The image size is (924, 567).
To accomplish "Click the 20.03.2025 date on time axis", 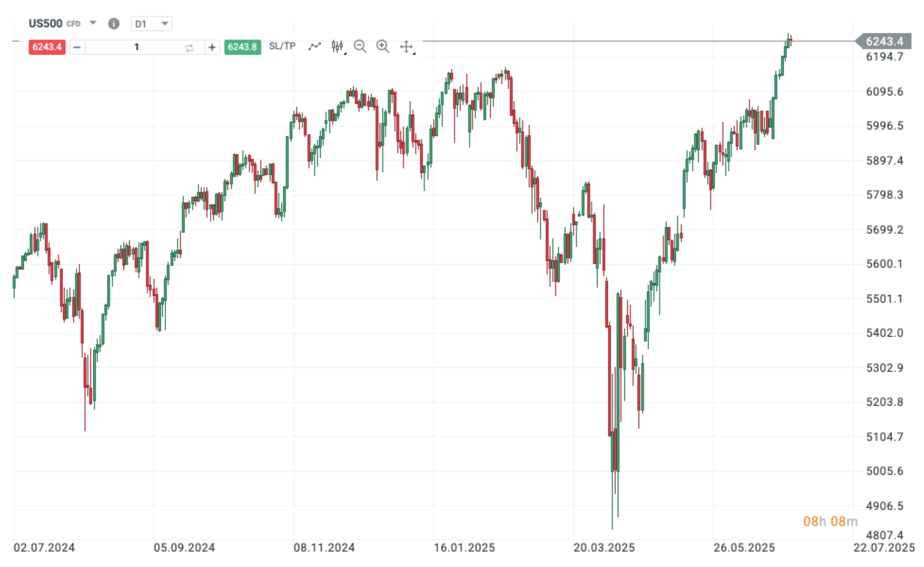I will 604,548.
